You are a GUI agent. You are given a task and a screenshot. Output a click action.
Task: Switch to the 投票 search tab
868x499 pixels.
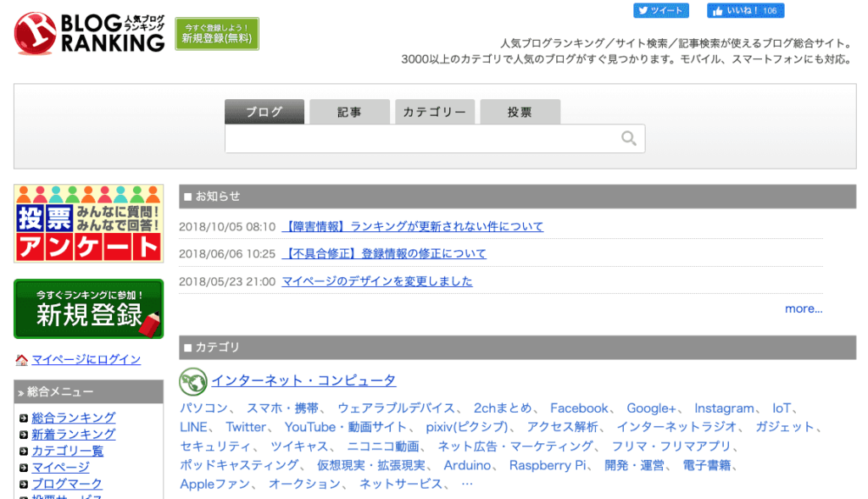coord(520,112)
